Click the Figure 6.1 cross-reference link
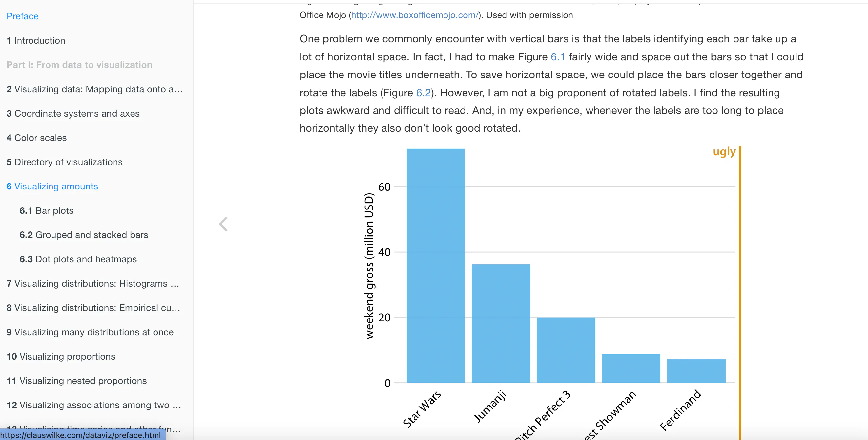The width and height of the screenshot is (868, 440). pos(557,57)
